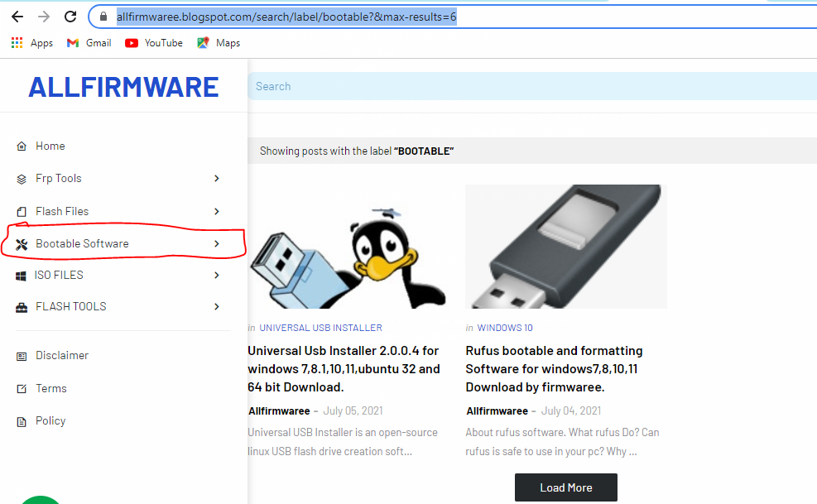Screen dimensions: 817x504
Task: Expand the FLASH TOOLS submenu chevron
Action: coord(217,306)
